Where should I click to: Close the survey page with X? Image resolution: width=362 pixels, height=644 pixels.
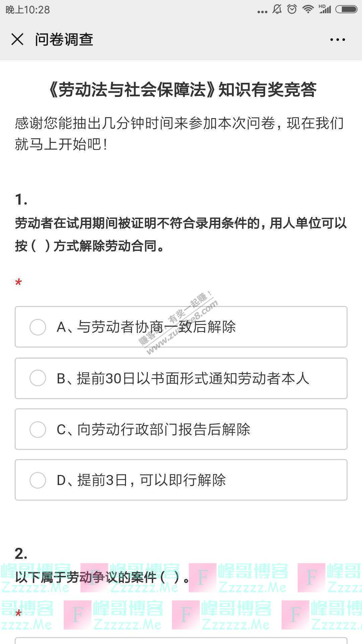17,39
